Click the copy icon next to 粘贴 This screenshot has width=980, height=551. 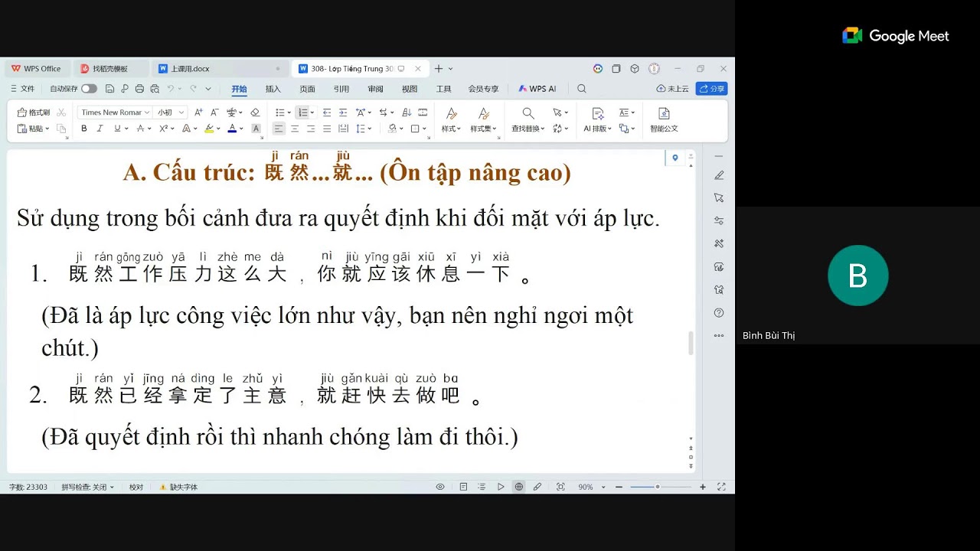[x=61, y=129]
